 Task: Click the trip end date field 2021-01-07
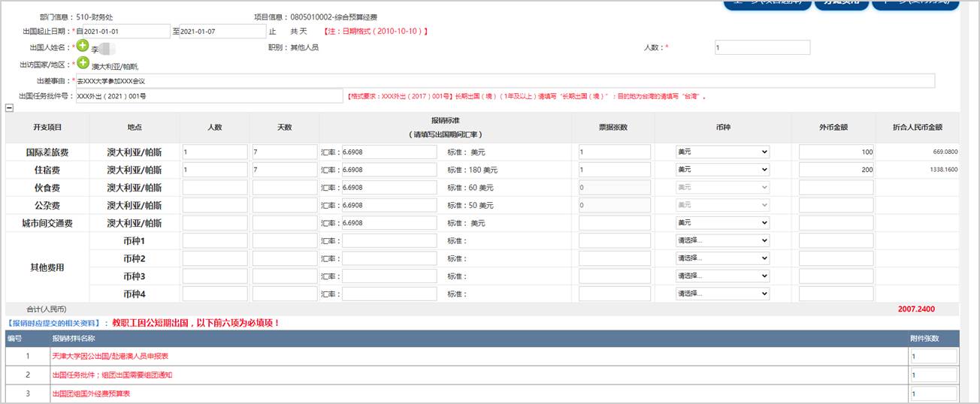[219, 32]
